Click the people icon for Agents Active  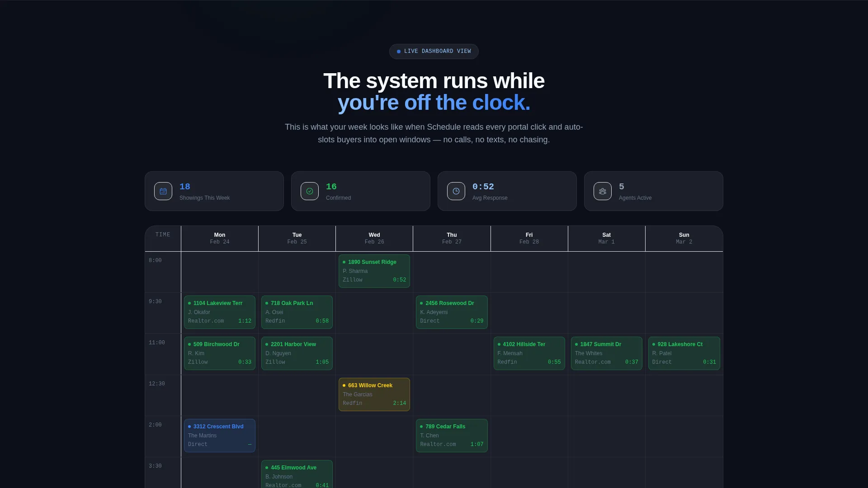click(603, 191)
